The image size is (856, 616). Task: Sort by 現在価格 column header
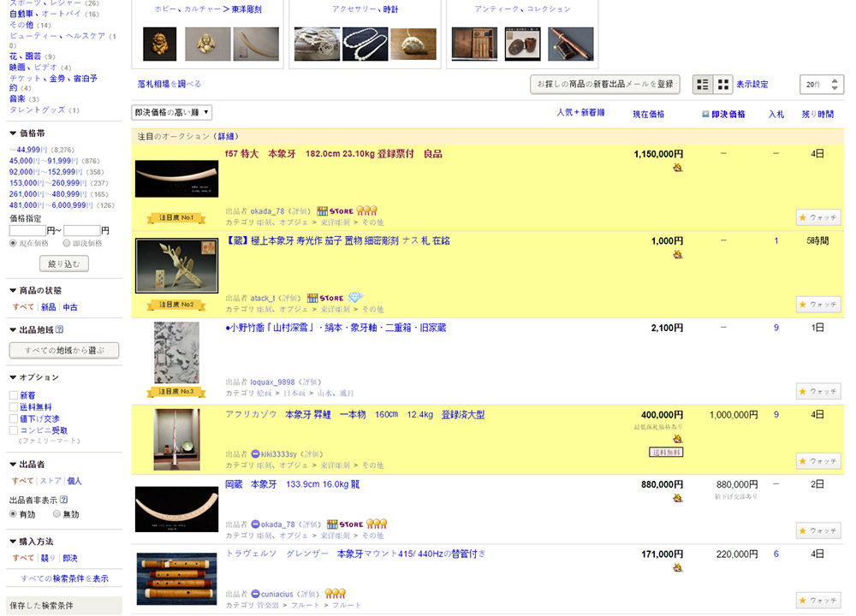point(649,114)
